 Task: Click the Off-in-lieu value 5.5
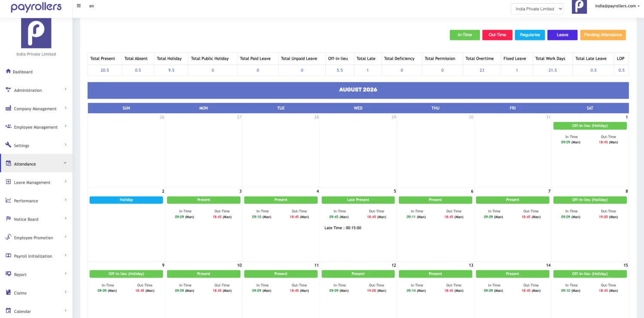[340, 70]
